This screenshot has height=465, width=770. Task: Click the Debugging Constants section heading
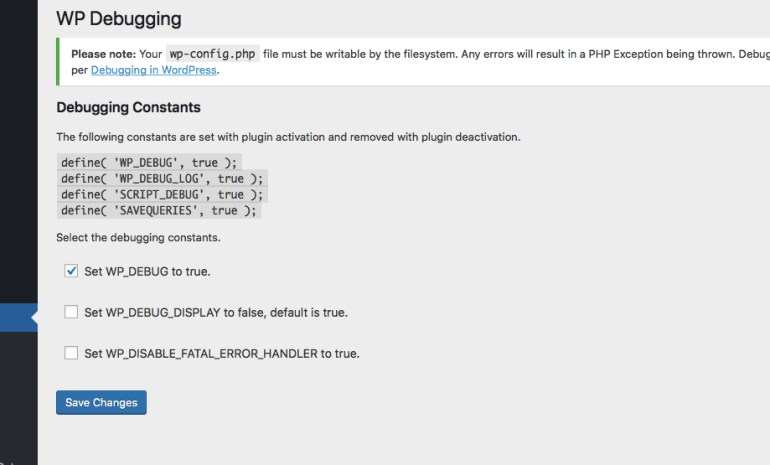tap(129, 107)
